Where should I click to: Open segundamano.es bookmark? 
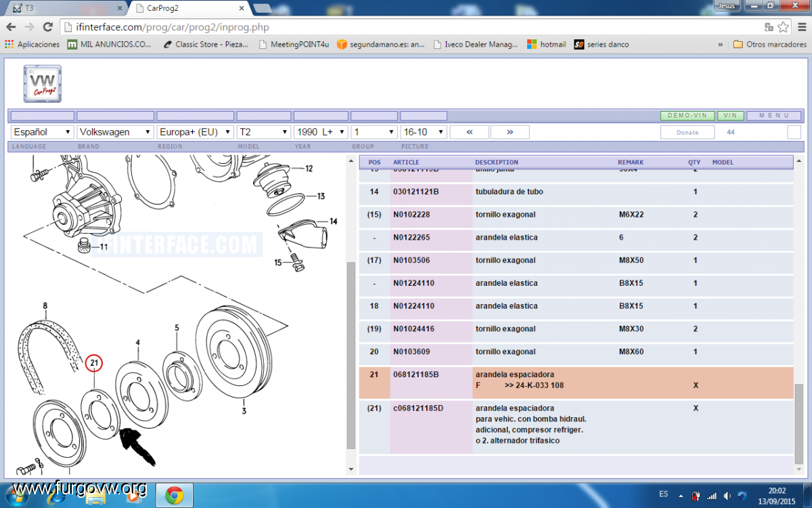click(x=381, y=44)
